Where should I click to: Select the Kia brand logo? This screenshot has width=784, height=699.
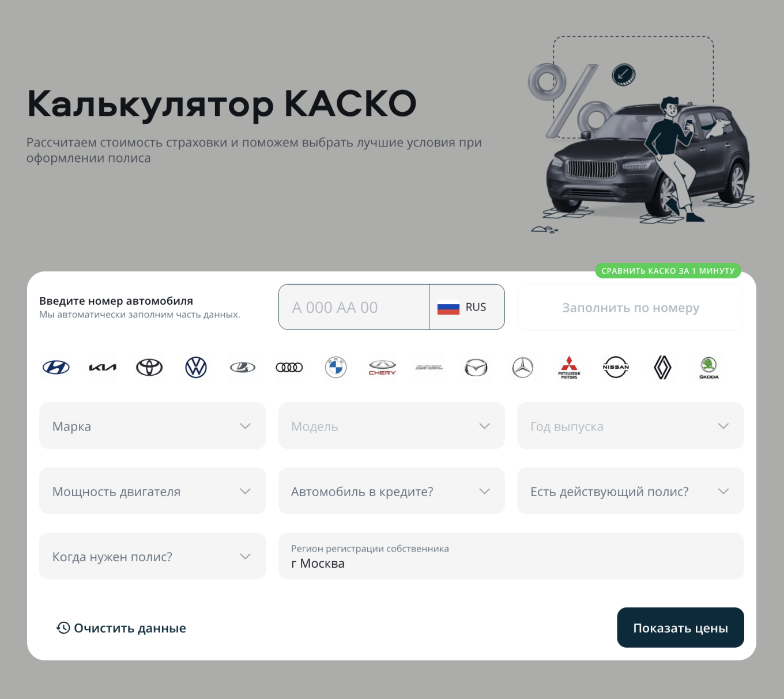click(103, 367)
